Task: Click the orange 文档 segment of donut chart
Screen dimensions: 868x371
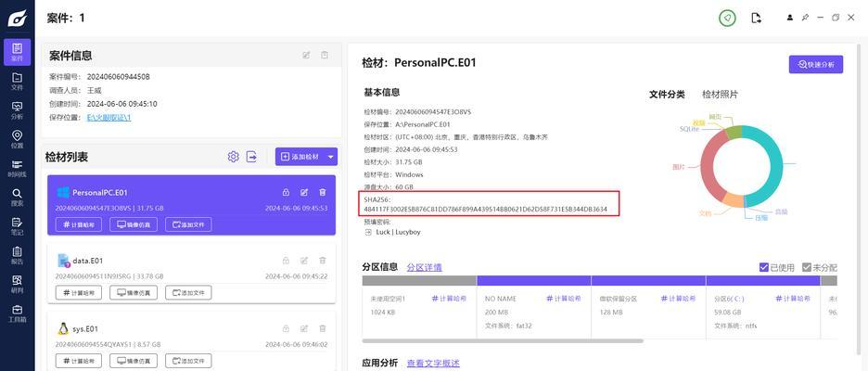Action: coord(734,200)
